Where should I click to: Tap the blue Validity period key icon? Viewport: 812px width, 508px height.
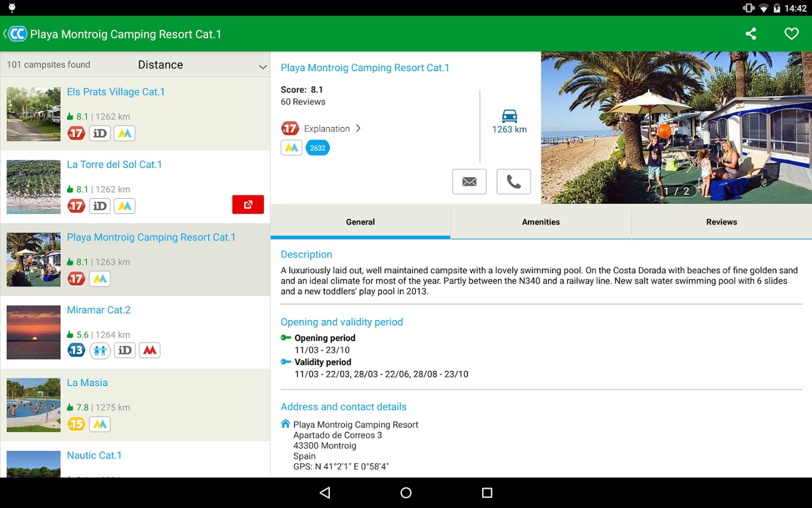(286, 362)
